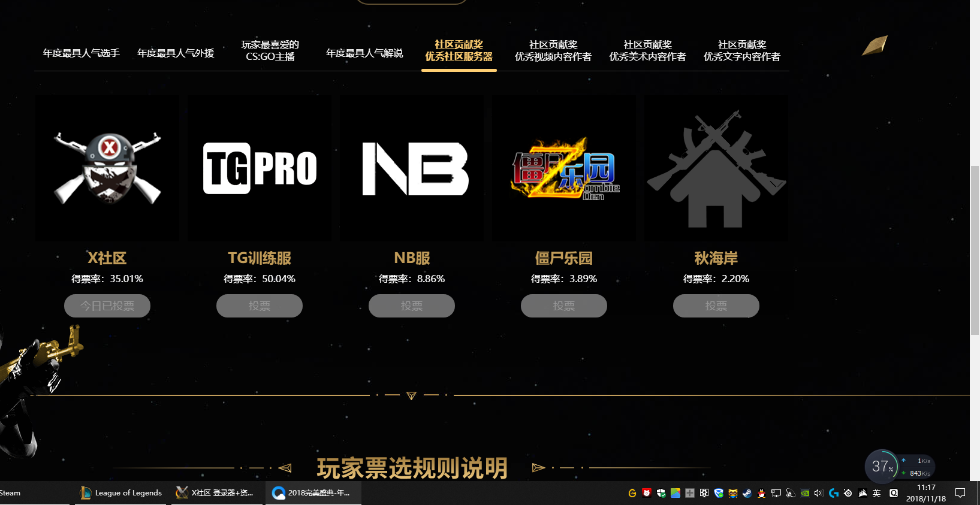Click the TG训练服 server name
The image size is (980, 505).
(x=260, y=258)
